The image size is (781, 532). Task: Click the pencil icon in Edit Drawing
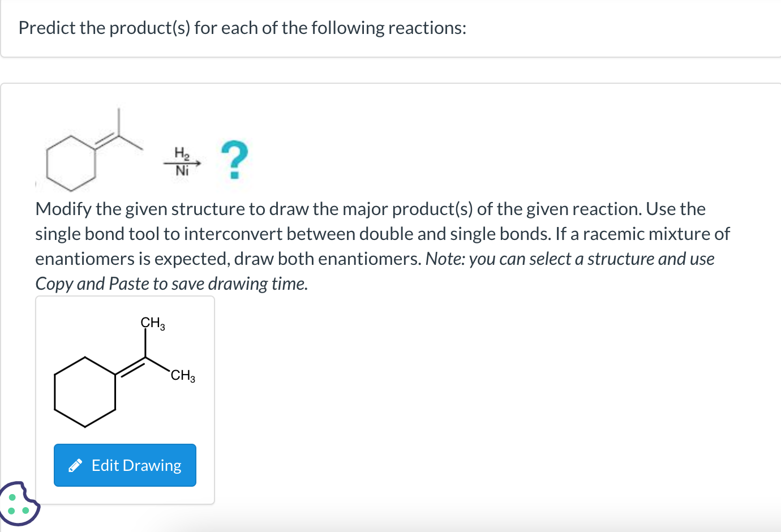(x=75, y=466)
